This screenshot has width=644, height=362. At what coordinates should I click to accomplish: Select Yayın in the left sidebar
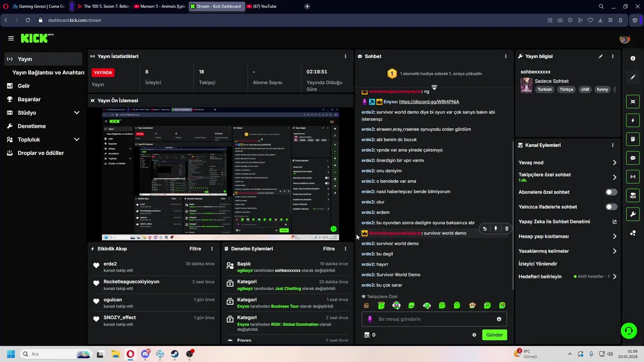[43, 59]
